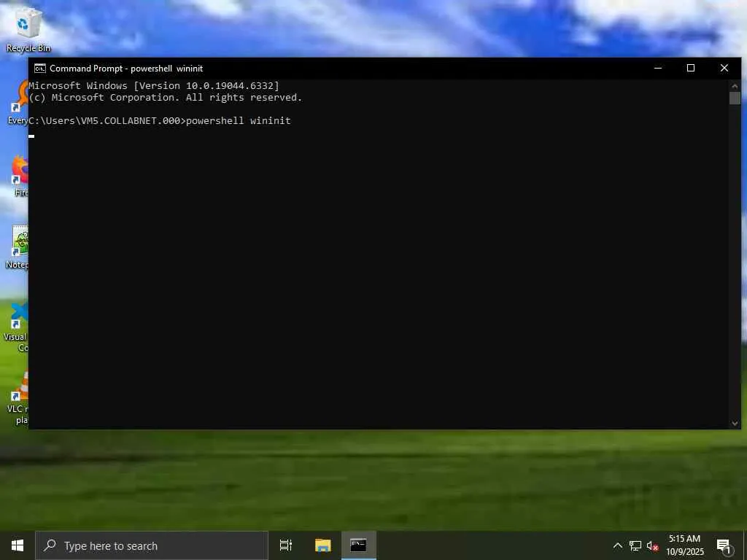
Task: Click the Windows Start button
Action: pyautogui.click(x=18, y=545)
